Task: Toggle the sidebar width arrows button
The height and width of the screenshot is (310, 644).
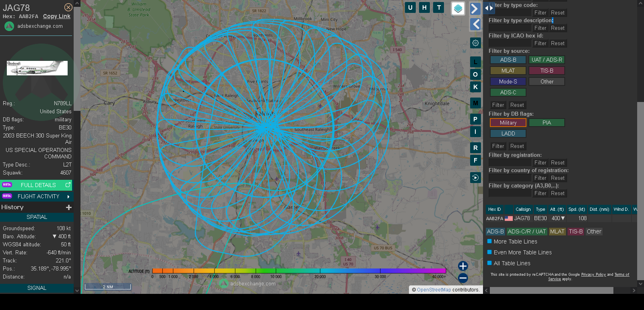Action: pyautogui.click(x=489, y=8)
